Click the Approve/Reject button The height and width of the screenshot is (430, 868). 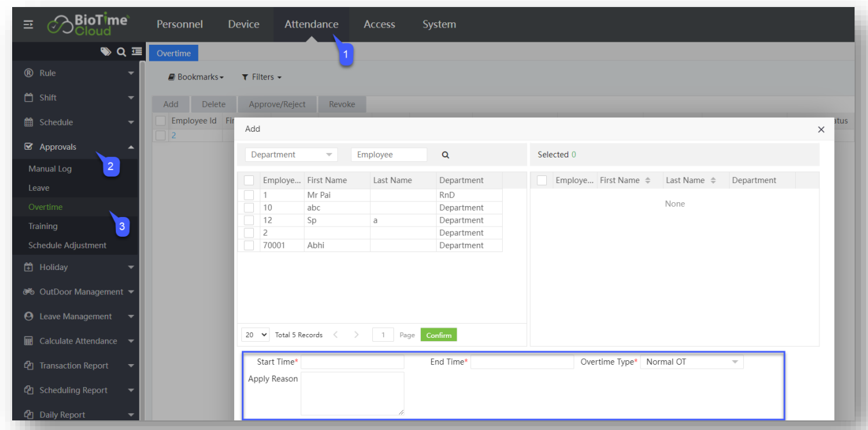277,104
